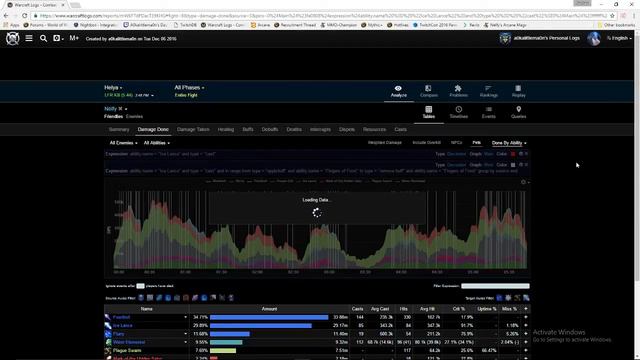Switch to the Deaths tab

pos(294,129)
